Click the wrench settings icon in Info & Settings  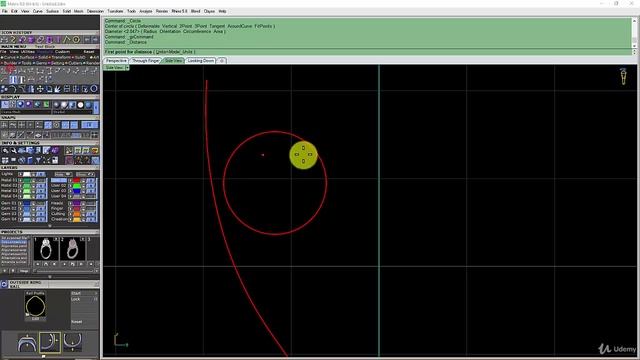coord(13,150)
